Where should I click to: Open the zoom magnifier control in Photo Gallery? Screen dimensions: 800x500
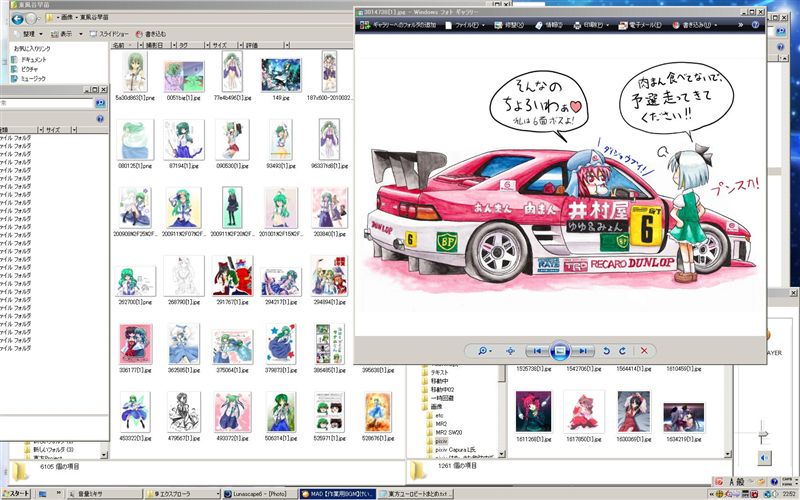[x=484, y=351]
